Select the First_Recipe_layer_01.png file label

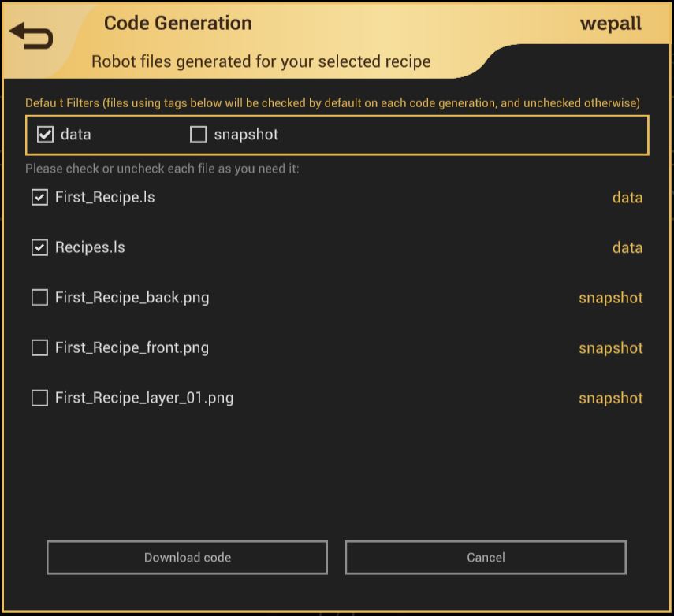click(144, 399)
